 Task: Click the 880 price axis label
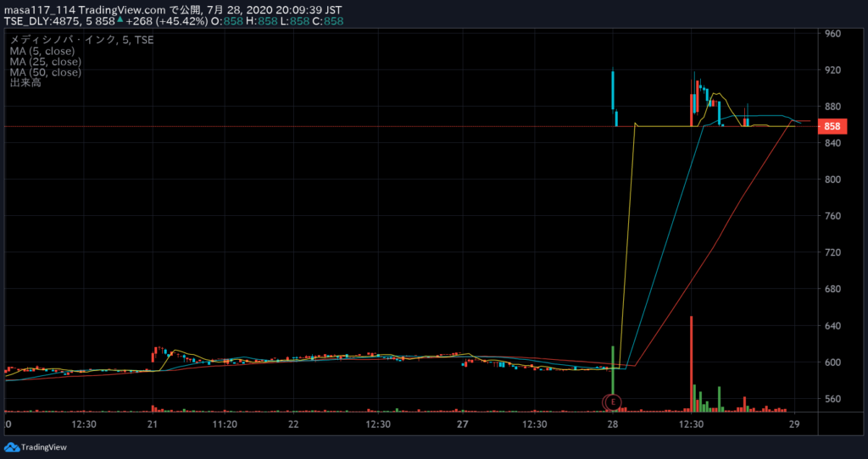[x=832, y=107]
